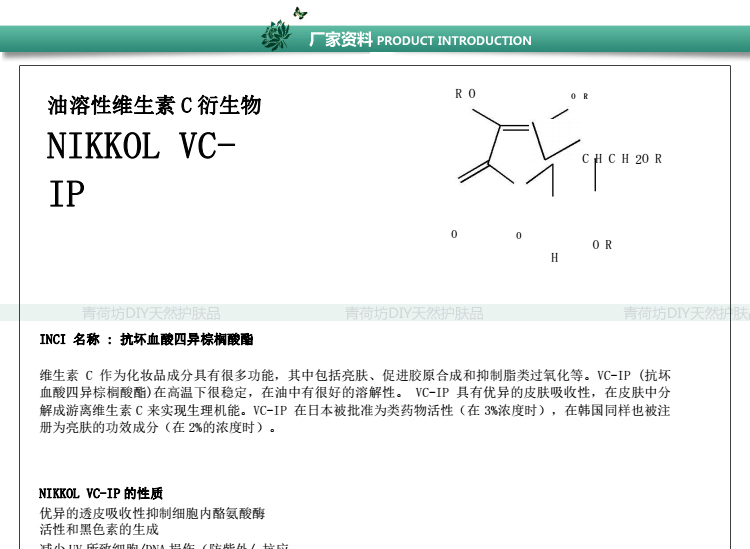Image resolution: width=750 pixels, height=549 pixels.
Task: Click the butterfly icon above the banner
Action: (x=300, y=13)
